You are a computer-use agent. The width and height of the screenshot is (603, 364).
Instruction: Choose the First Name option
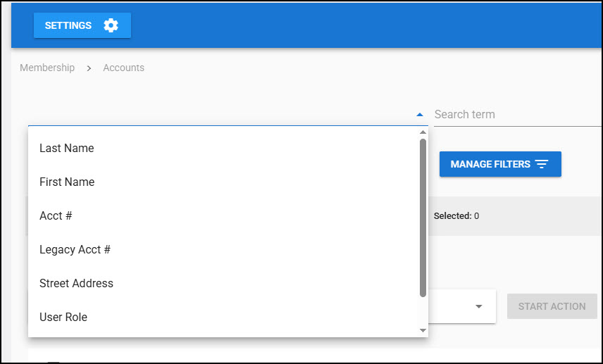(67, 182)
